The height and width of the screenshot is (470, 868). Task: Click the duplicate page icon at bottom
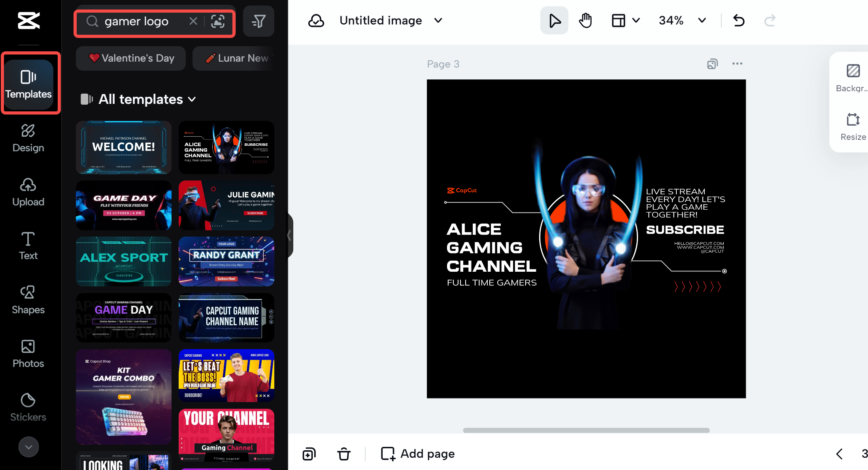click(x=309, y=454)
